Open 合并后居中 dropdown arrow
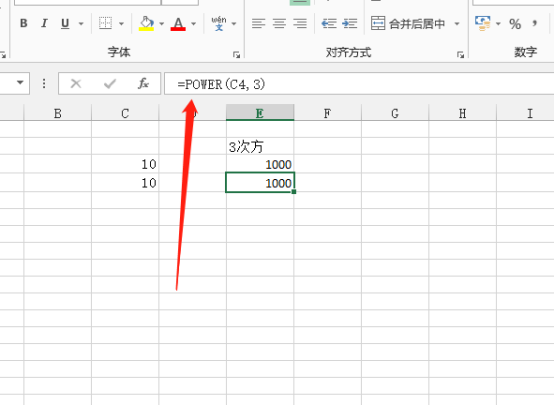This screenshot has height=405, width=554. click(457, 24)
